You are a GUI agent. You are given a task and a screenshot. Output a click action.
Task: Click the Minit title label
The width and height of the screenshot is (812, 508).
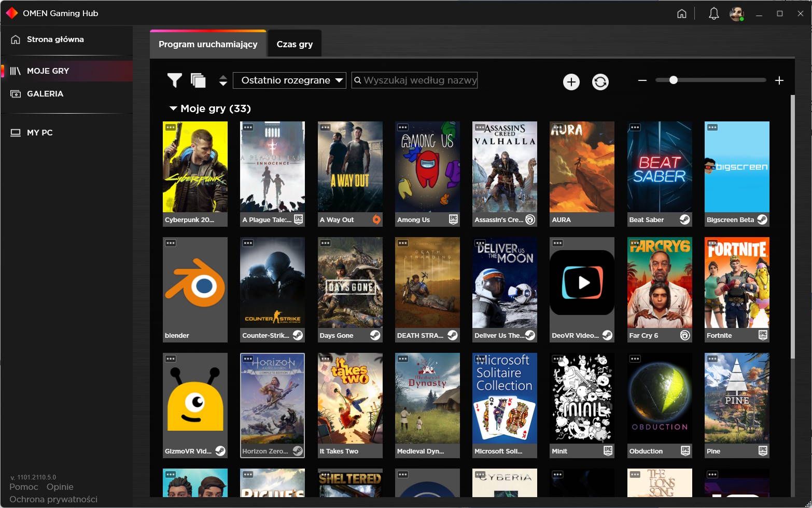click(559, 451)
